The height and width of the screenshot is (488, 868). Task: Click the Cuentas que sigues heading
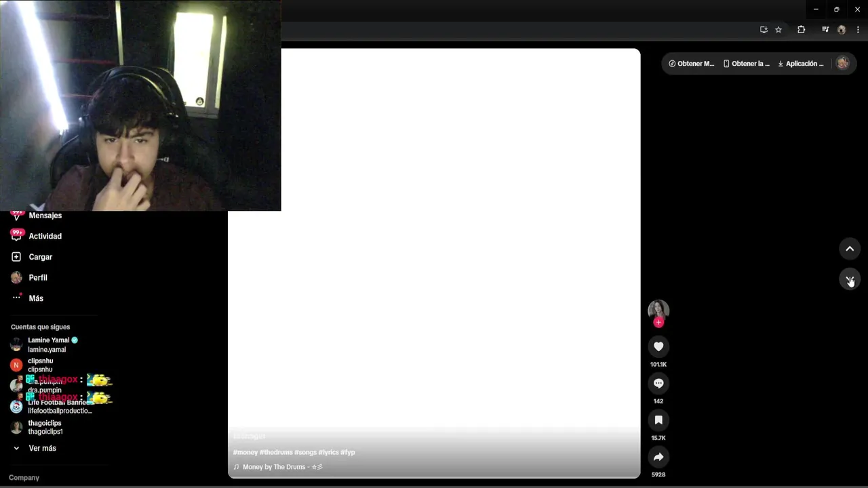click(x=40, y=327)
